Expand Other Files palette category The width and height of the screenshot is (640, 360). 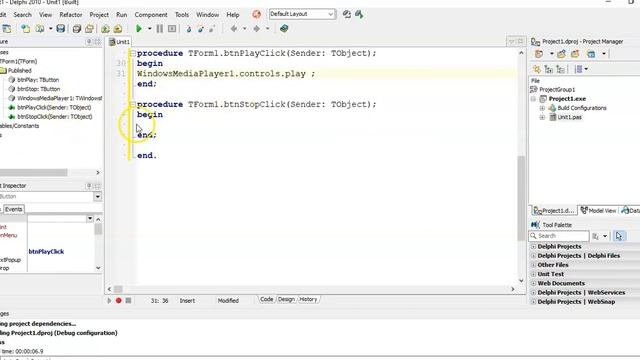click(533, 265)
